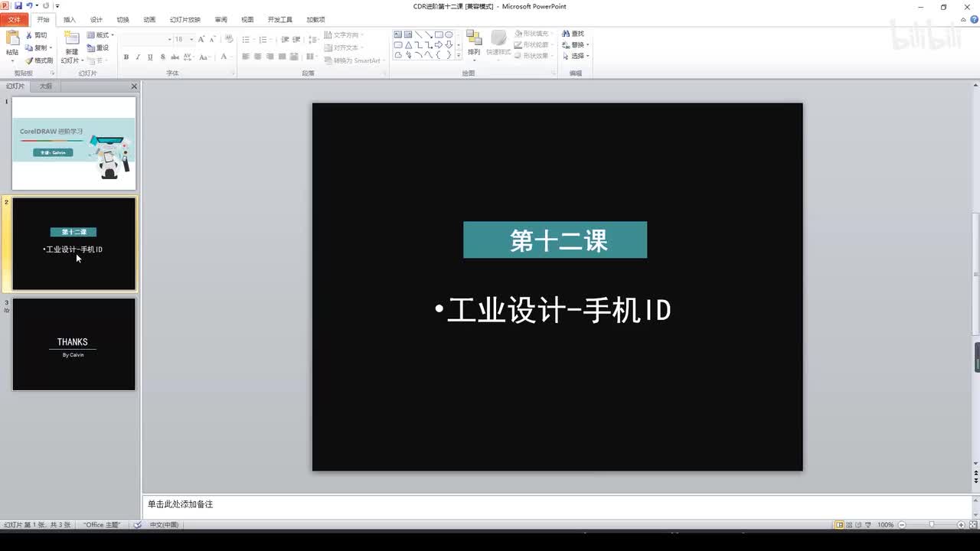Switch to Slide Sorter view in status bar
The height and width of the screenshot is (551, 980).
(x=851, y=525)
